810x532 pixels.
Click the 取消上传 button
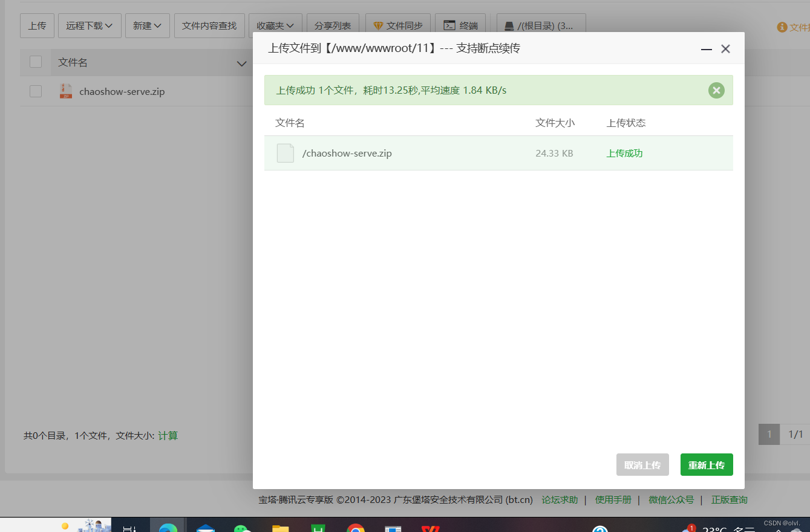pyautogui.click(x=642, y=465)
